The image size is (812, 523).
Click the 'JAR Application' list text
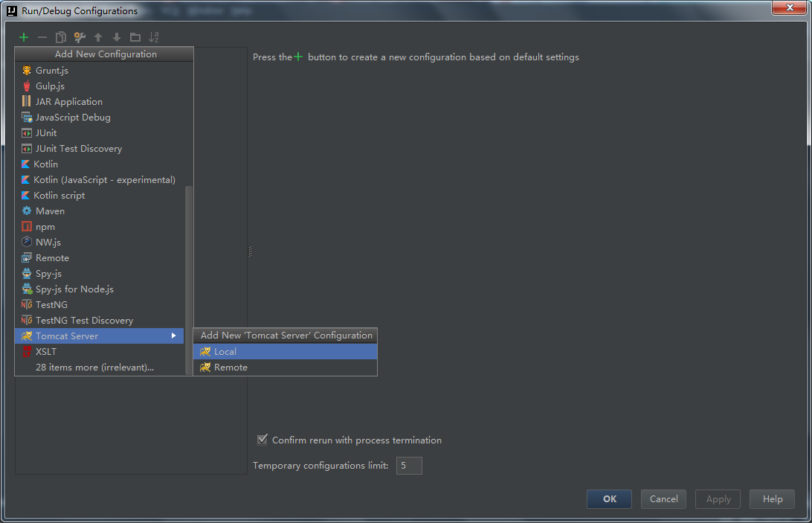69,102
